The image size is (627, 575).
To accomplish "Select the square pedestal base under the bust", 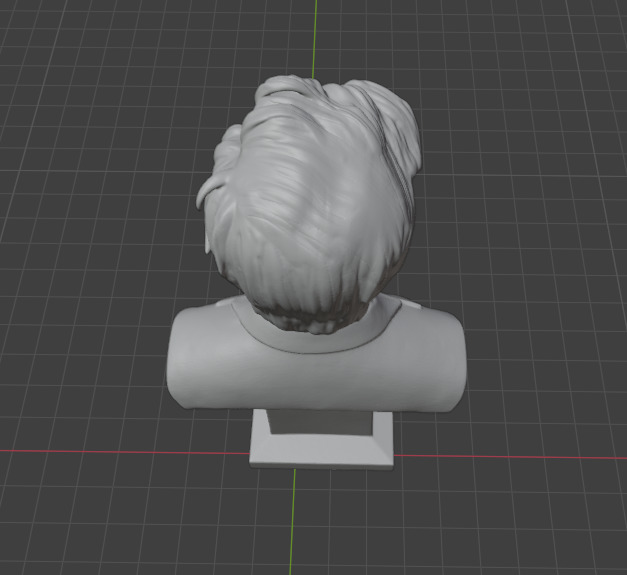I will point(321,439).
